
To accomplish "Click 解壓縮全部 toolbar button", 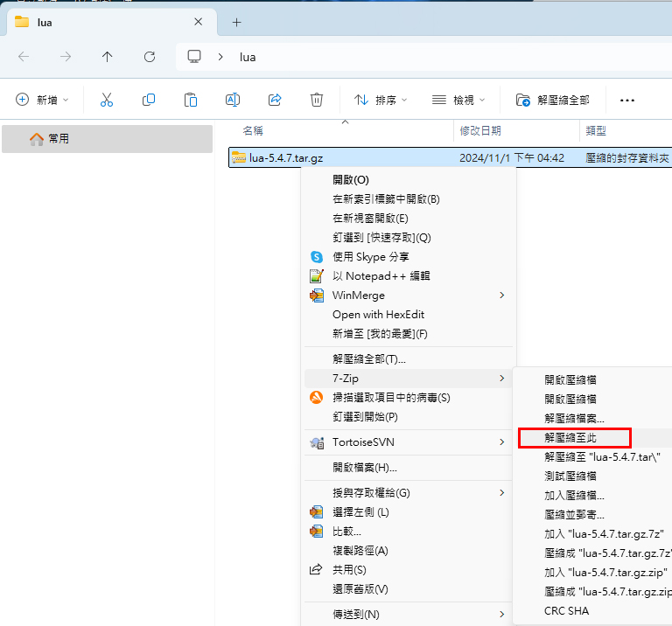I will coord(552,100).
